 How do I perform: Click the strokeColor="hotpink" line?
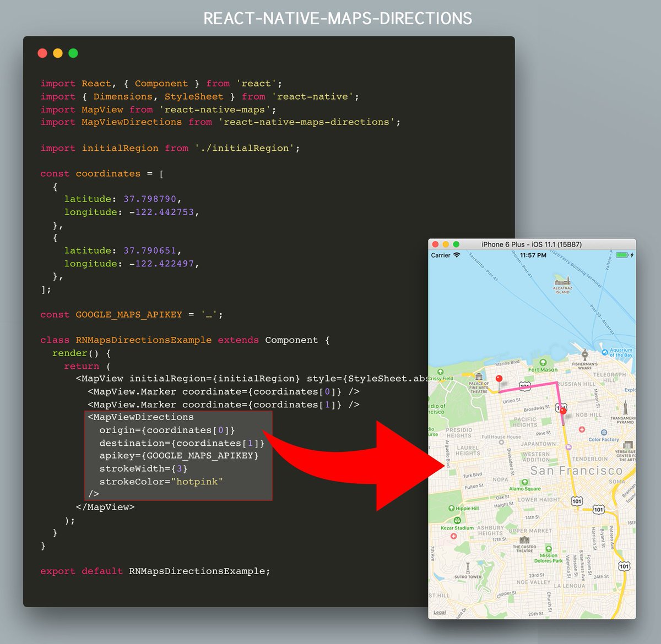click(161, 482)
